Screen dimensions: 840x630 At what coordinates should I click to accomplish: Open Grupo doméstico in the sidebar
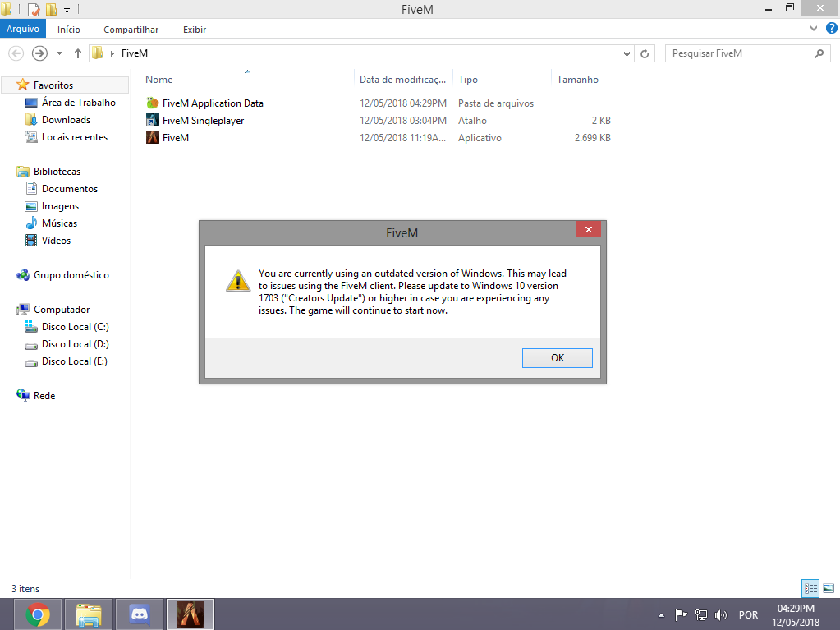[x=71, y=275]
